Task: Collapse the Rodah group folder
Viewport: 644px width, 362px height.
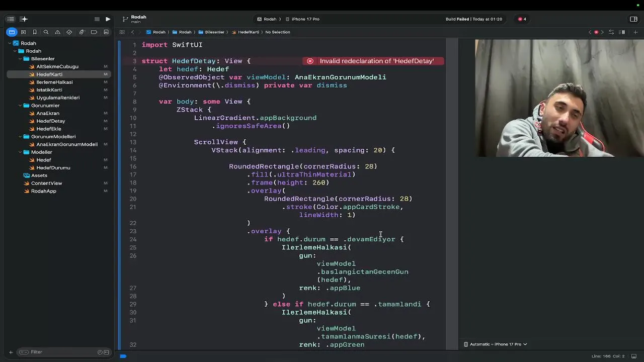Action: click(x=15, y=51)
